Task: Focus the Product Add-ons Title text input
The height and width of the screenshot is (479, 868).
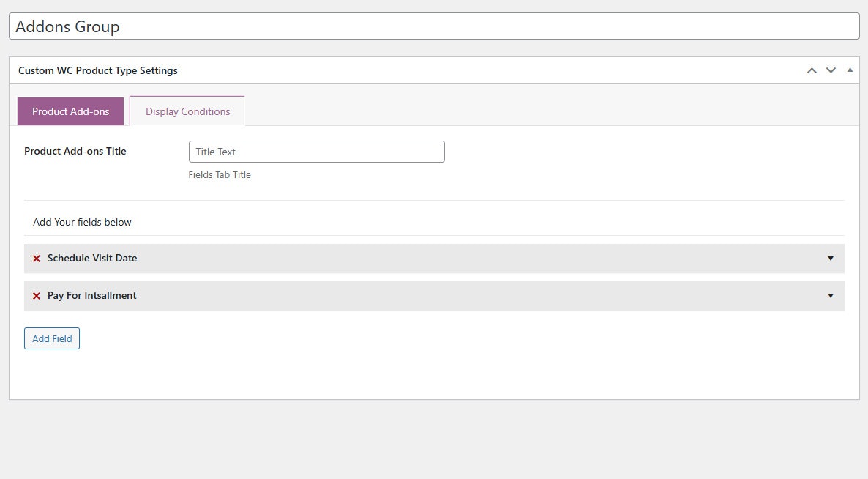Action: point(317,152)
